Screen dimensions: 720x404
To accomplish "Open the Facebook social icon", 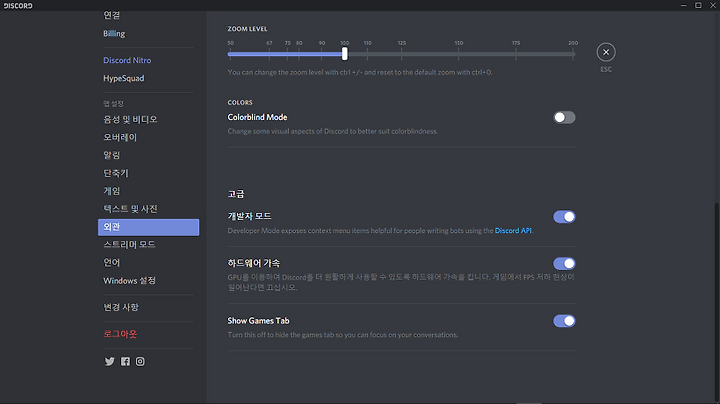I will (125, 361).
